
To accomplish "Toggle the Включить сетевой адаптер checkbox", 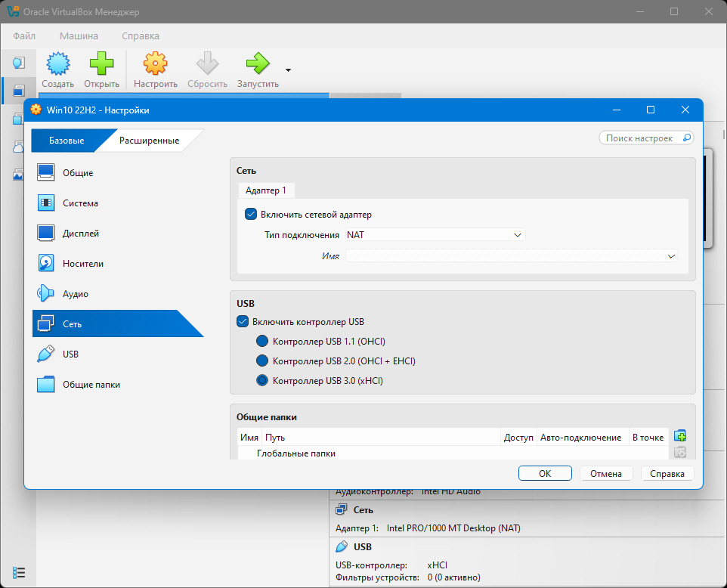I will pyautogui.click(x=251, y=214).
